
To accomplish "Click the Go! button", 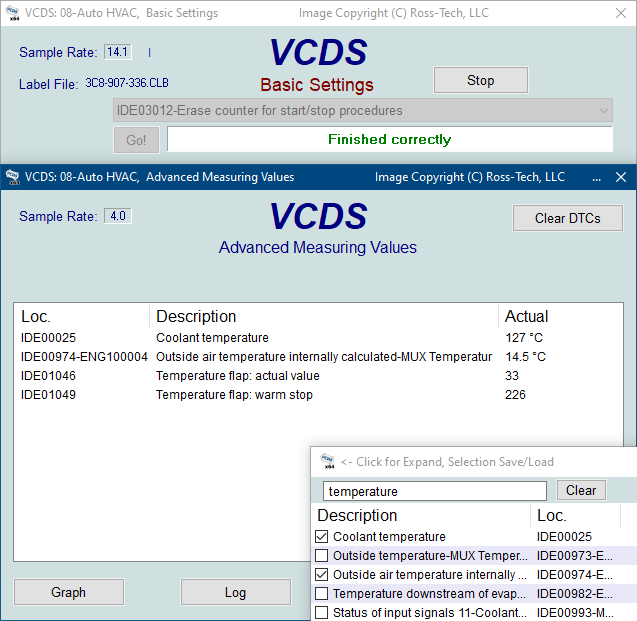I will [x=136, y=140].
